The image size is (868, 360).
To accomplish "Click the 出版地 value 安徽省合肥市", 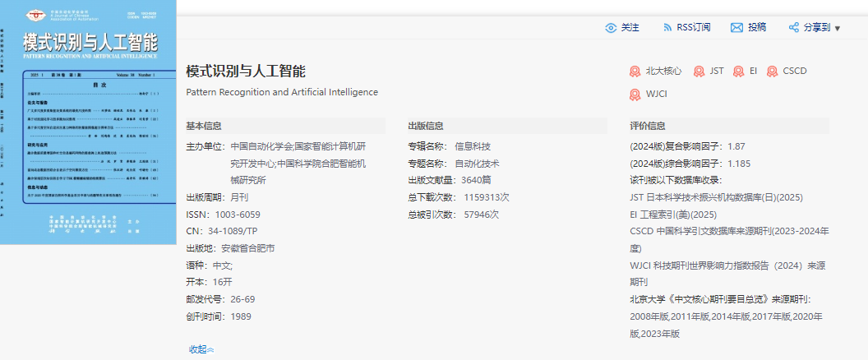I will 248,249.
